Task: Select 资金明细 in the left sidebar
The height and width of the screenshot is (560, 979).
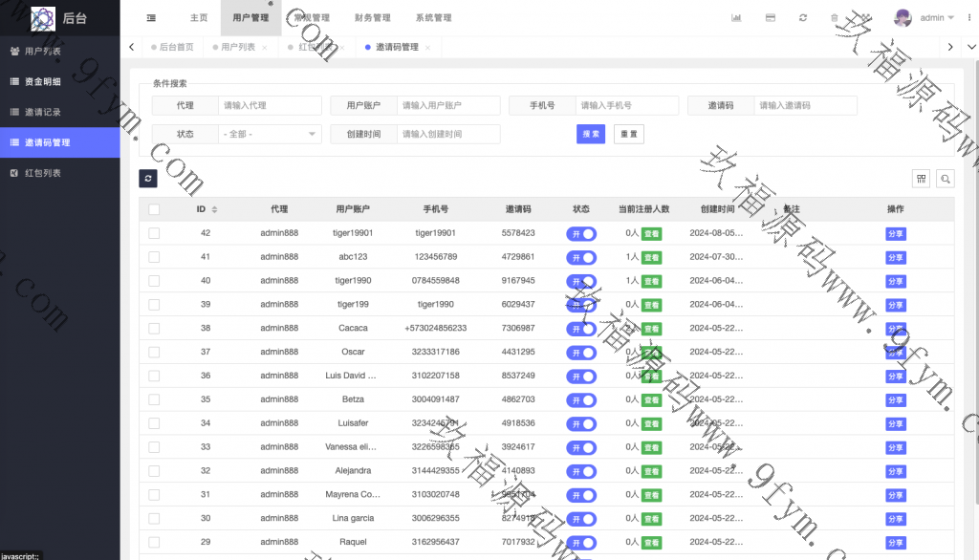Action: click(x=42, y=81)
